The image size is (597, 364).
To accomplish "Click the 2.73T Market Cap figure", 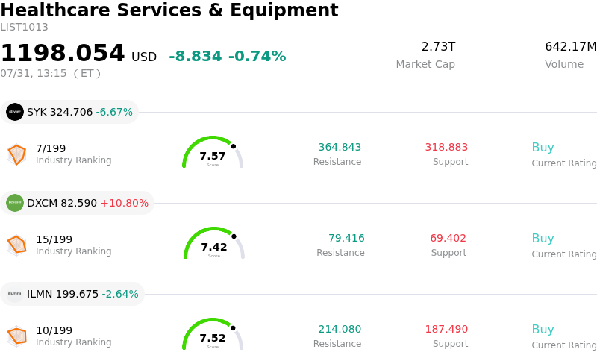I will [x=438, y=46].
